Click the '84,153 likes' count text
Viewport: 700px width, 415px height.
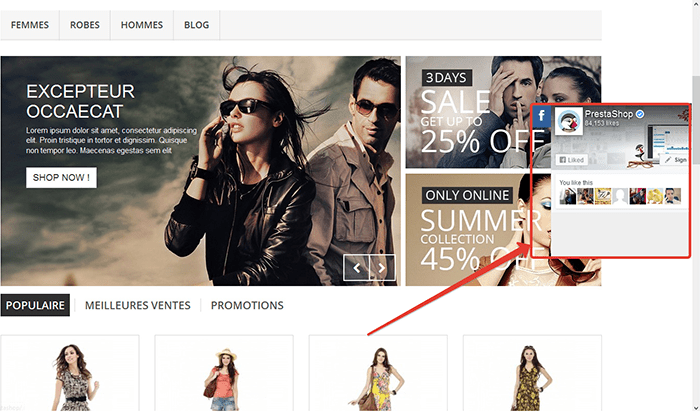pos(602,123)
